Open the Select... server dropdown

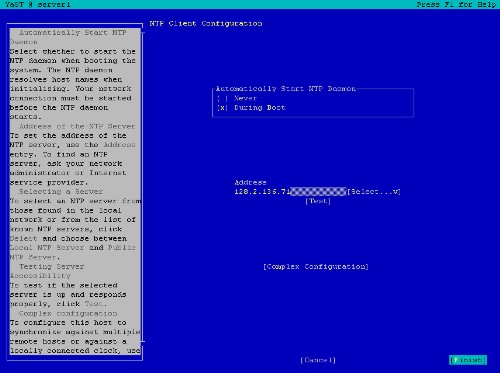tap(374, 192)
